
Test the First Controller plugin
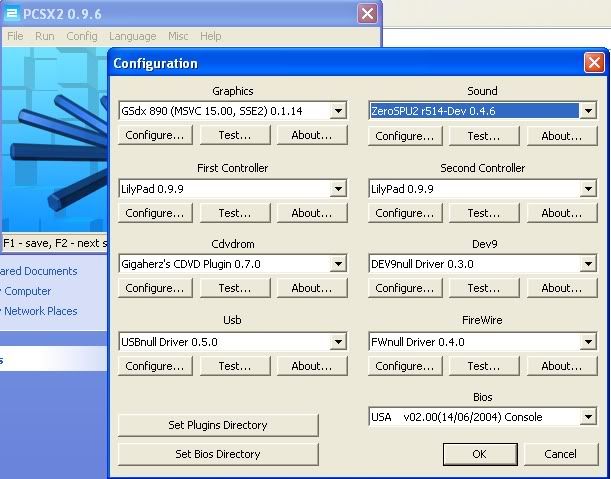point(235,213)
